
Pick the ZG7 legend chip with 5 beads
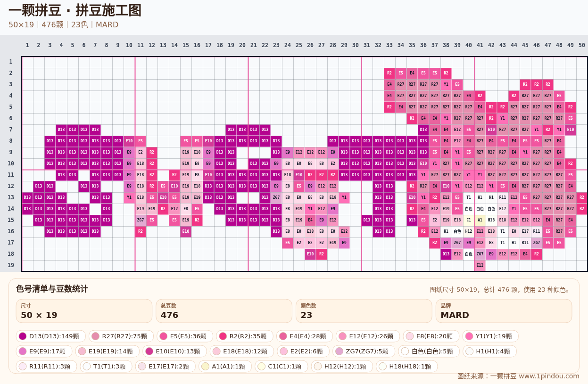364,351
